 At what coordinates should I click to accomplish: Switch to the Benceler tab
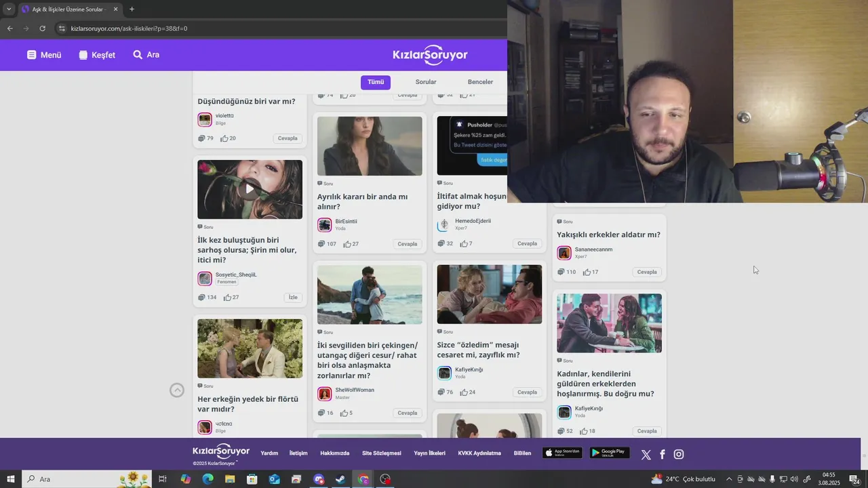[480, 82]
